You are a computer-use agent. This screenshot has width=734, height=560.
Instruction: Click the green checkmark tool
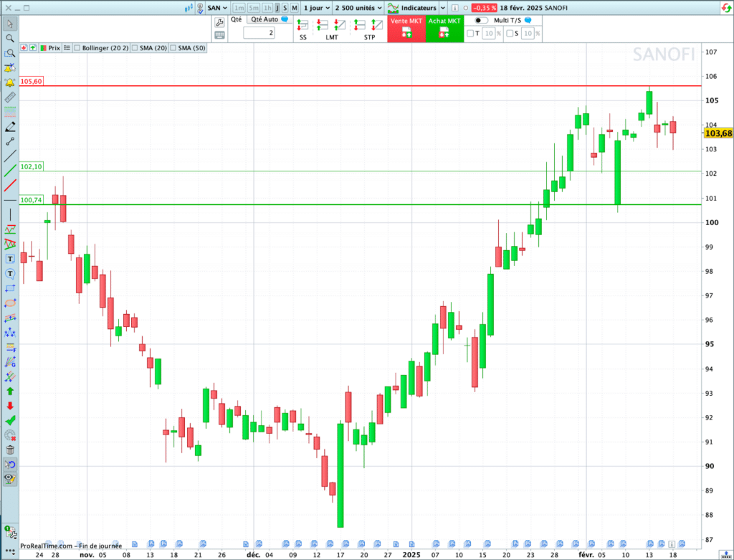tap(10, 420)
